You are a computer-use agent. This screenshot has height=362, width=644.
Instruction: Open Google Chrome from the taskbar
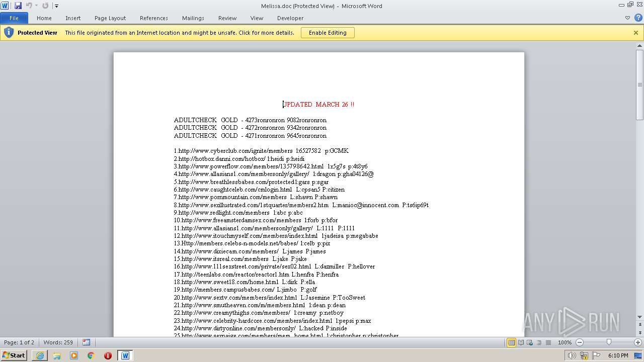click(x=91, y=355)
